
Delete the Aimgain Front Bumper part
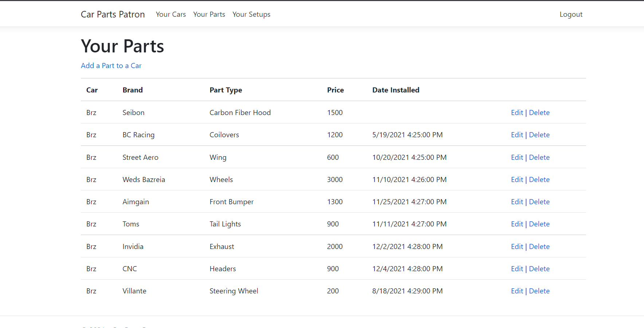(x=539, y=202)
